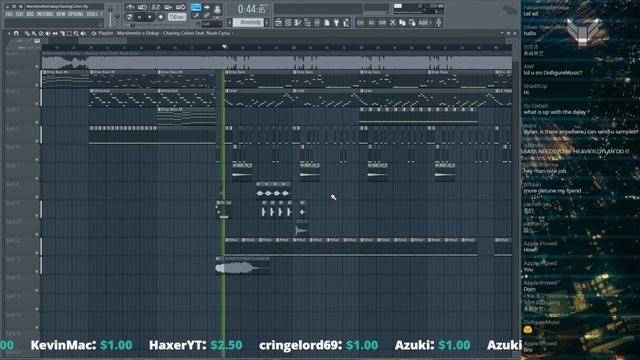Open the VIEW menu

[x=61, y=14]
